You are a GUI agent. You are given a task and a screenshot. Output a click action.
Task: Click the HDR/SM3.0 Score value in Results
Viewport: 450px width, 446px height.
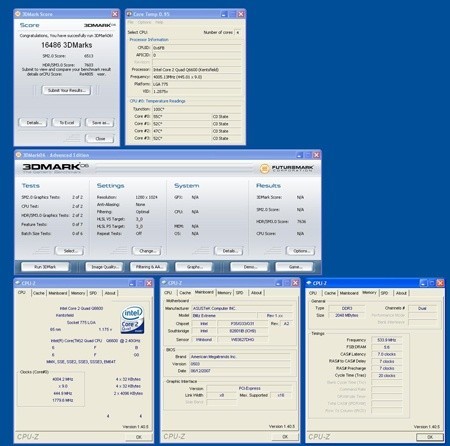[301, 222]
